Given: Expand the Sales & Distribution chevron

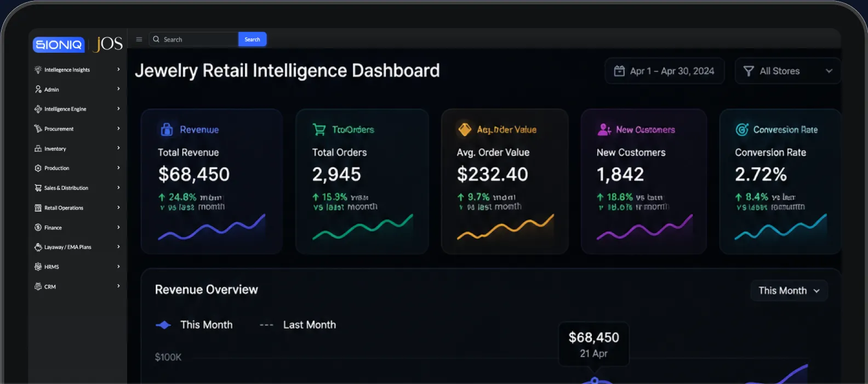Looking at the screenshot, I should click(118, 188).
